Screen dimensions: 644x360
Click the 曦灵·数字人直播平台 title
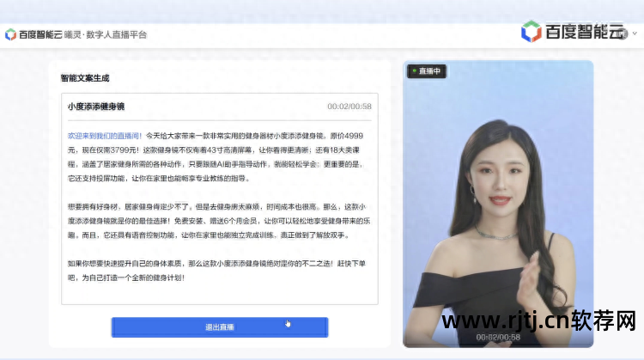[x=106, y=34]
